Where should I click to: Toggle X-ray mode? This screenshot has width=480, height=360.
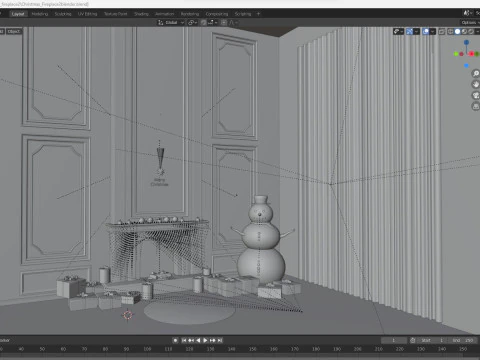coord(442,32)
